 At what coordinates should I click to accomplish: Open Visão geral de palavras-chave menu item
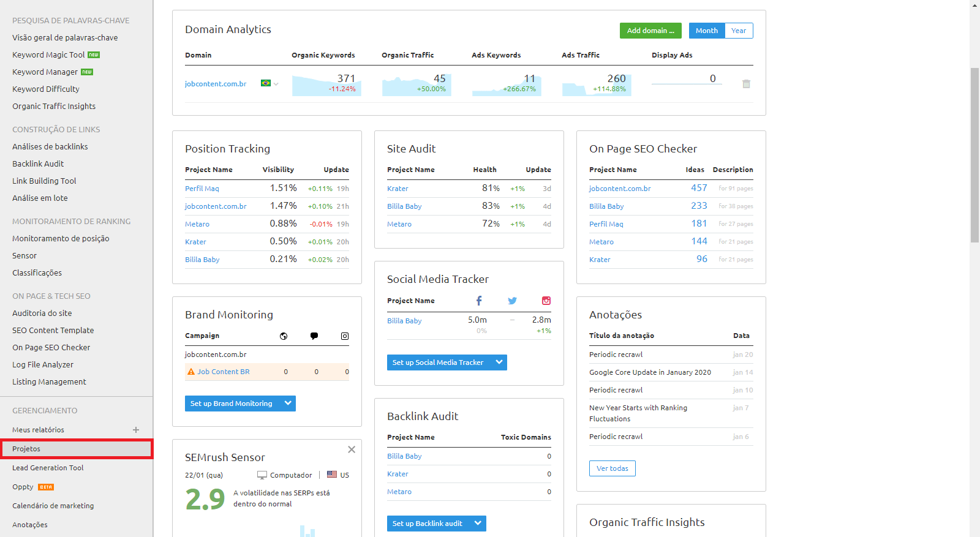[x=65, y=38]
